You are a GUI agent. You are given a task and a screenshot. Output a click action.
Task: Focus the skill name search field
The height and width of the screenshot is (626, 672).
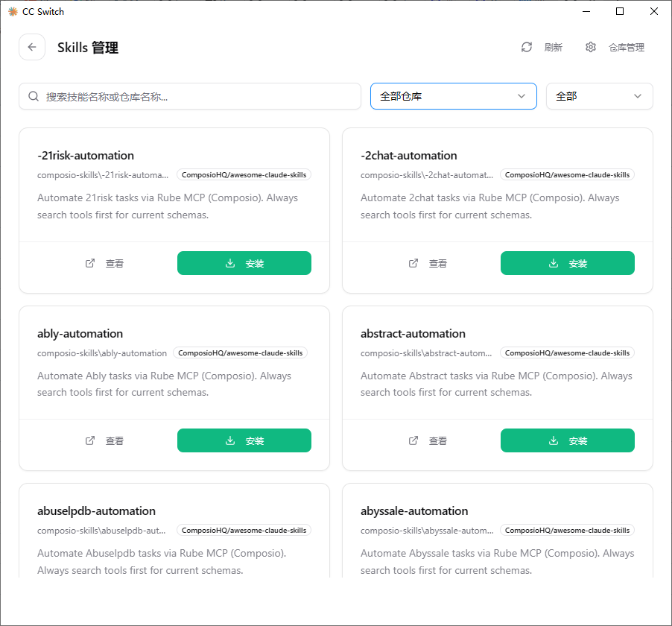200,96
